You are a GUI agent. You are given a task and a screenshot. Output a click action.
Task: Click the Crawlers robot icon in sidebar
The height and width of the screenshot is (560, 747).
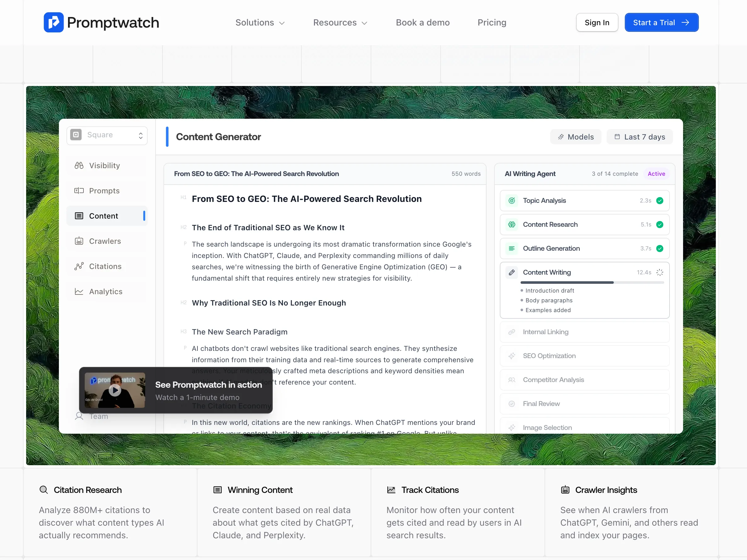pos(79,241)
